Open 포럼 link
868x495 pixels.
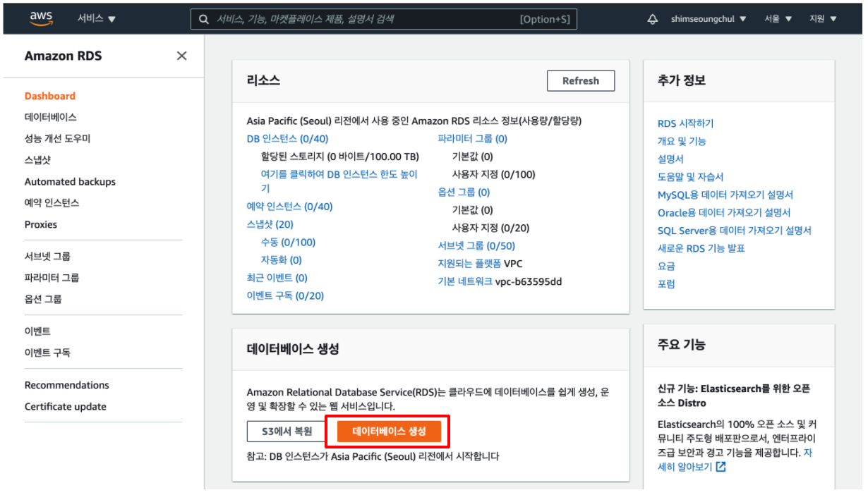(x=666, y=284)
